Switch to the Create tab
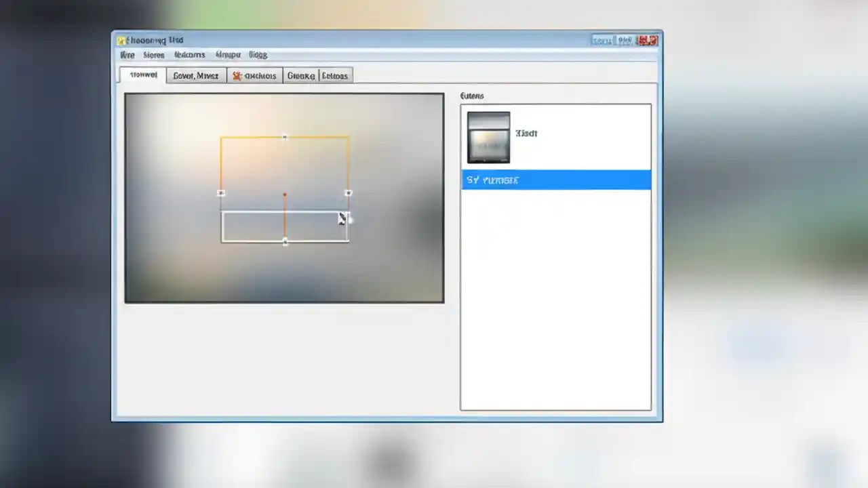The width and height of the screenshot is (868, 488). [x=300, y=75]
